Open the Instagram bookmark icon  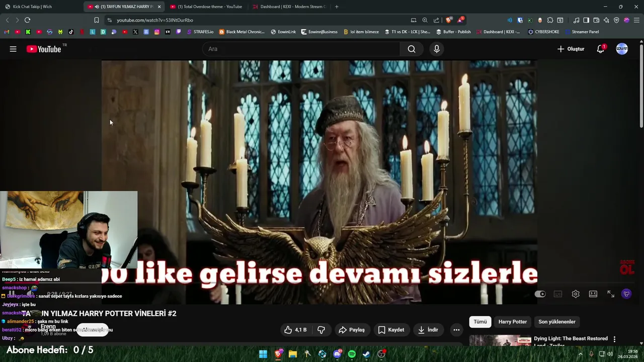[x=157, y=32]
